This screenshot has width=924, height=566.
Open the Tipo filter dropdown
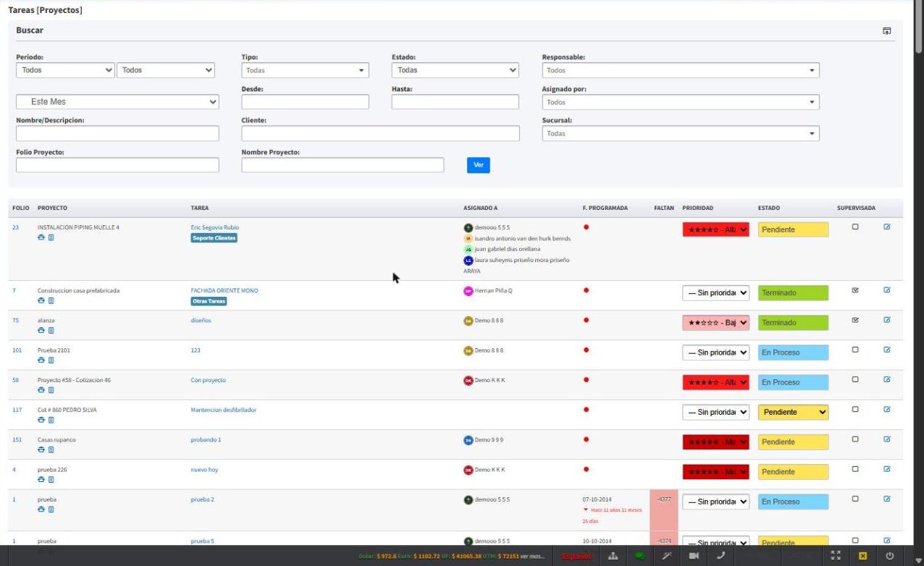click(x=305, y=70)
